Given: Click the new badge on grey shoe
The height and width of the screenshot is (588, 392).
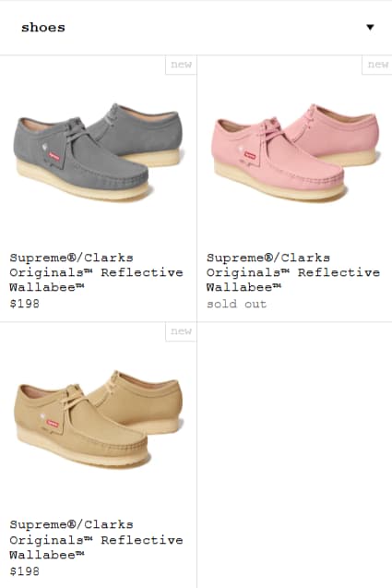Looking at the screenshot, I should [181, 65].
